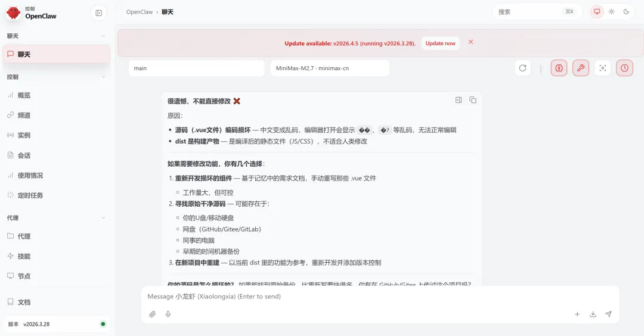Send message with paper plane icon

608,315
